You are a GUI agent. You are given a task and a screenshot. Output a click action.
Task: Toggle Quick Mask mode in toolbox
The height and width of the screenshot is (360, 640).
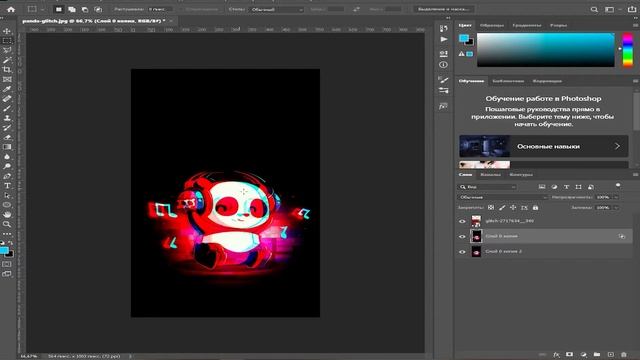(7, 264)
